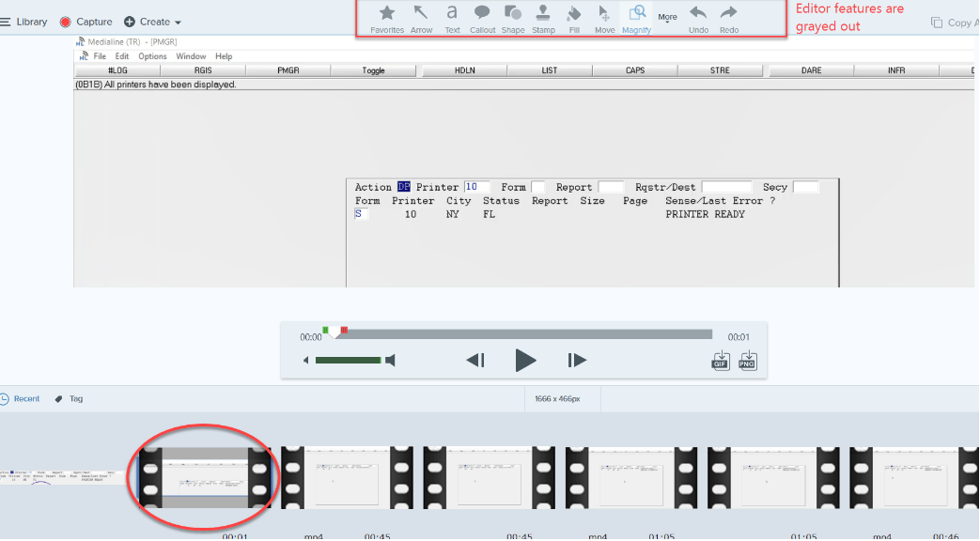Click the Undo arrow icon
This screenshot has width=980, height=541.
pos(698,13)
